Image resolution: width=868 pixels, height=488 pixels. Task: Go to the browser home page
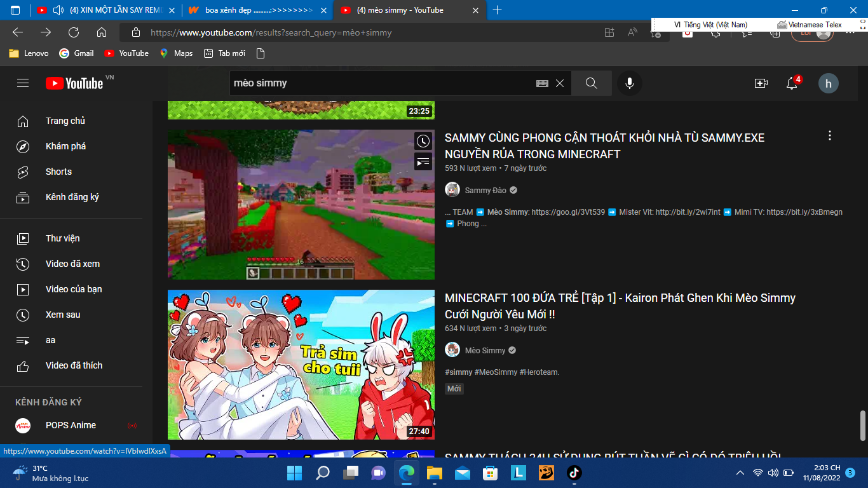102,32
